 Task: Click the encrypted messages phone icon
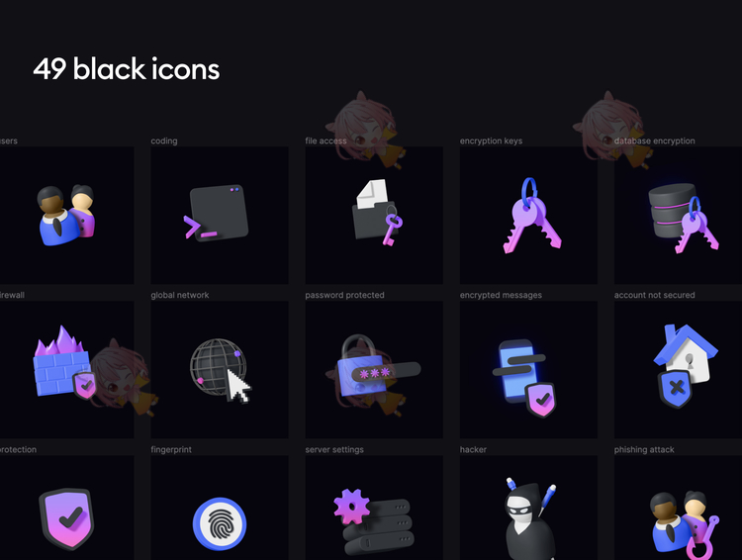(x=523, y=377)
